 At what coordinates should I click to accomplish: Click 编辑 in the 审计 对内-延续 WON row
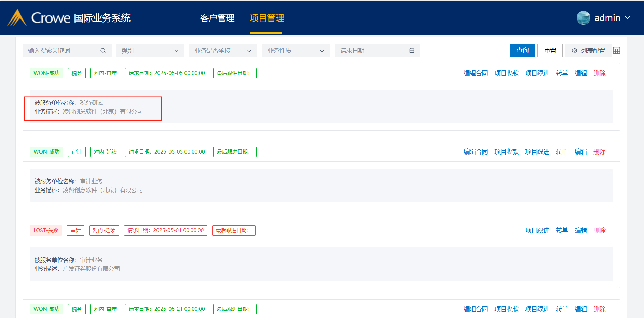pos(581,152)
